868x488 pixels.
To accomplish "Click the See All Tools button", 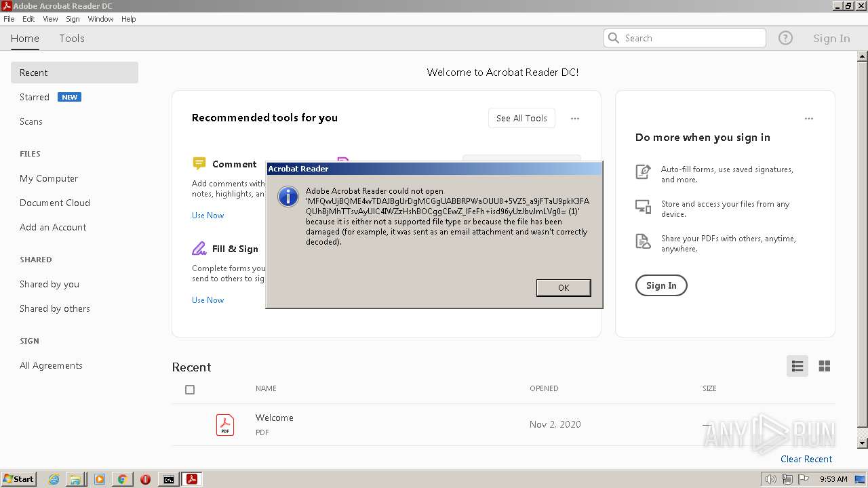I will click(521, 118).
